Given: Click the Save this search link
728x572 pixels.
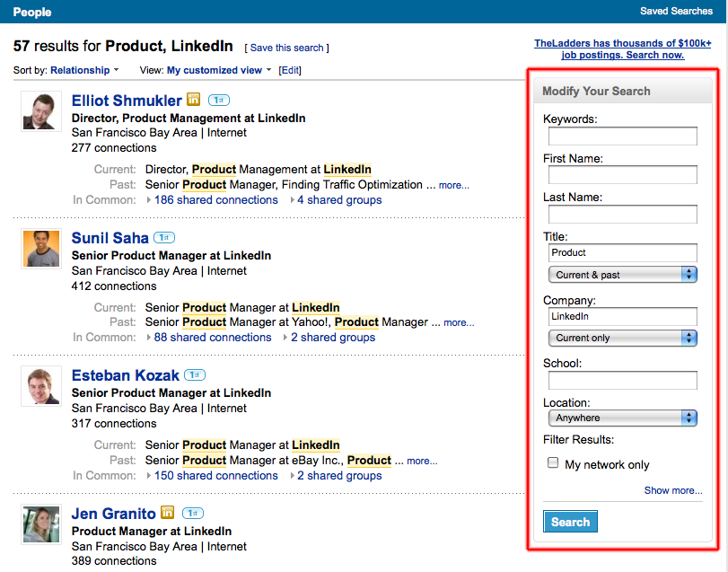Looking at the screenshot, I should tap(286, 48).
